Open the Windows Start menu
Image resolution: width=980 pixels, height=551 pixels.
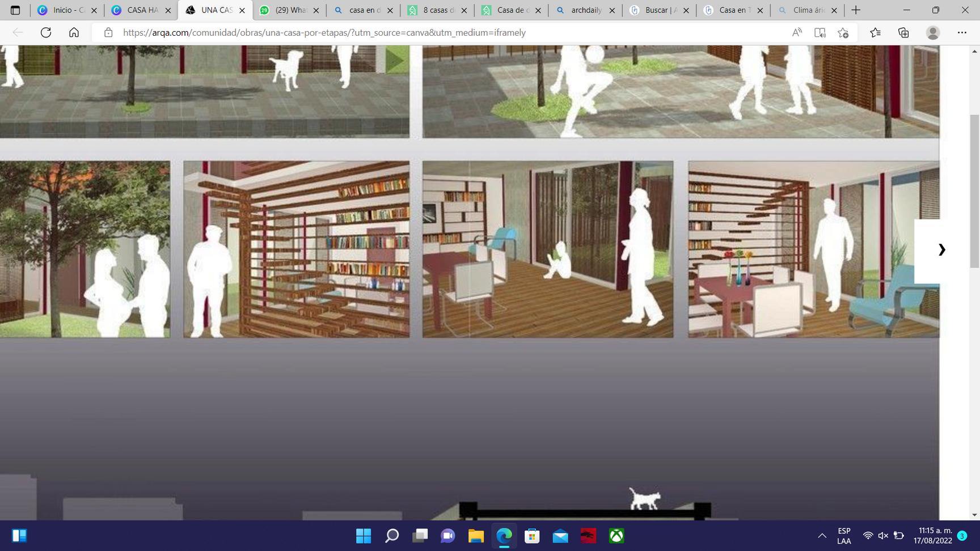click(364, 536)
